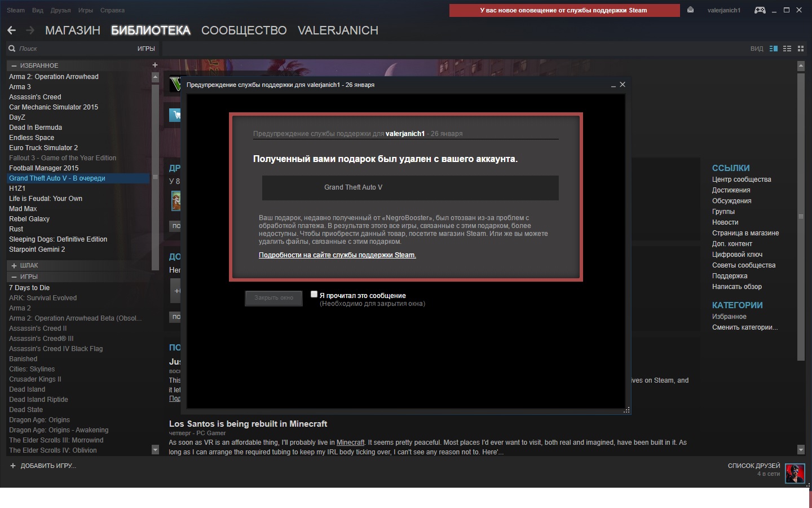Close the support warning dialog
The image size is (812, 508).
click(x=623, y=84)
